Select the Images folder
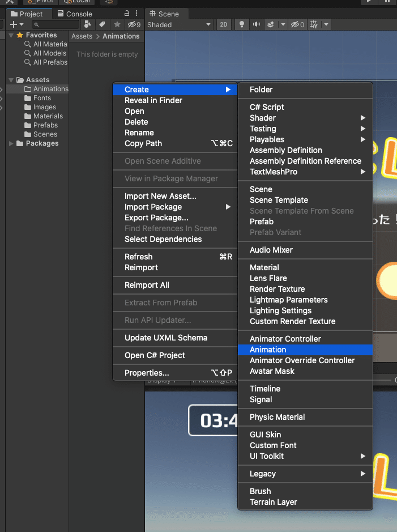The height and width of the screenshot is (532, 397). (40, 107)
